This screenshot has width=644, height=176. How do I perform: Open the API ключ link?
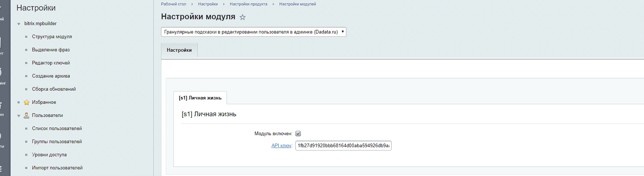[281, 146]
